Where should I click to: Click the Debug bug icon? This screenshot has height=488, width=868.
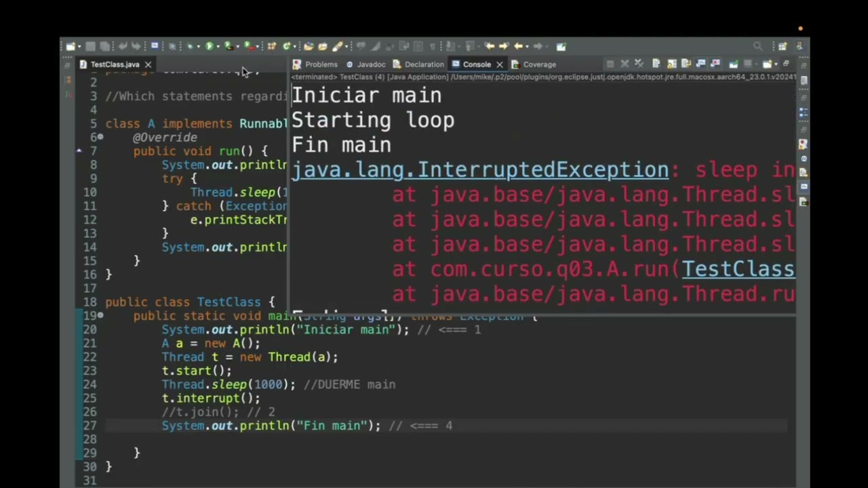coord(190,47)
